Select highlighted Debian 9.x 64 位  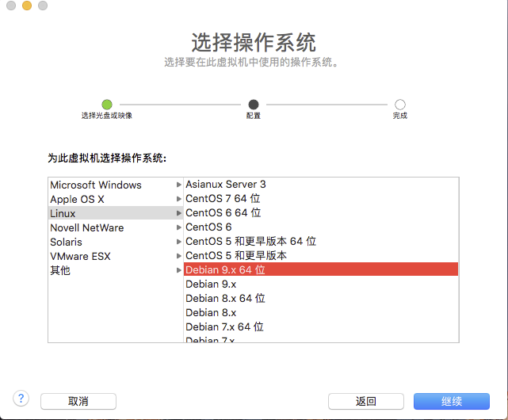pyautogui.click(x=321, y=269)
